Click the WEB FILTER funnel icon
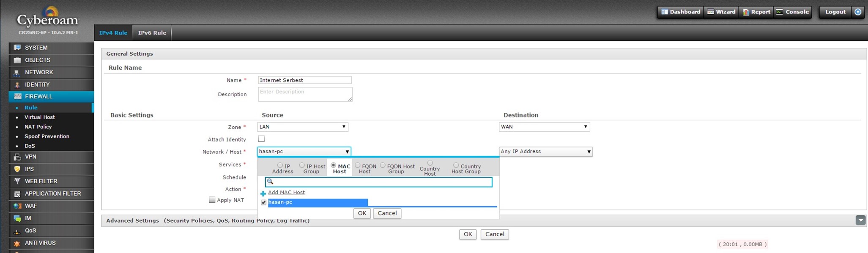 click(x=17, y=181)
